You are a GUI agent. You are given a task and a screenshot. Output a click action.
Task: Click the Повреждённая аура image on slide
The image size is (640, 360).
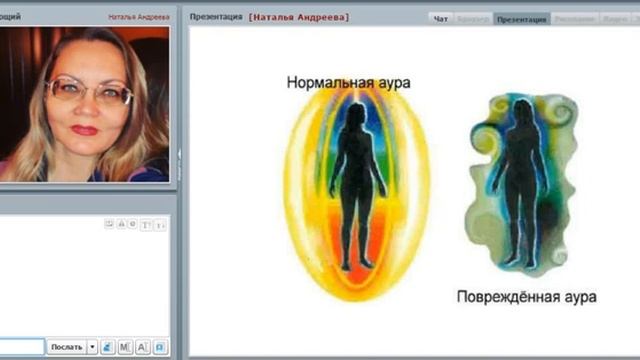click(x=522, y=185)
